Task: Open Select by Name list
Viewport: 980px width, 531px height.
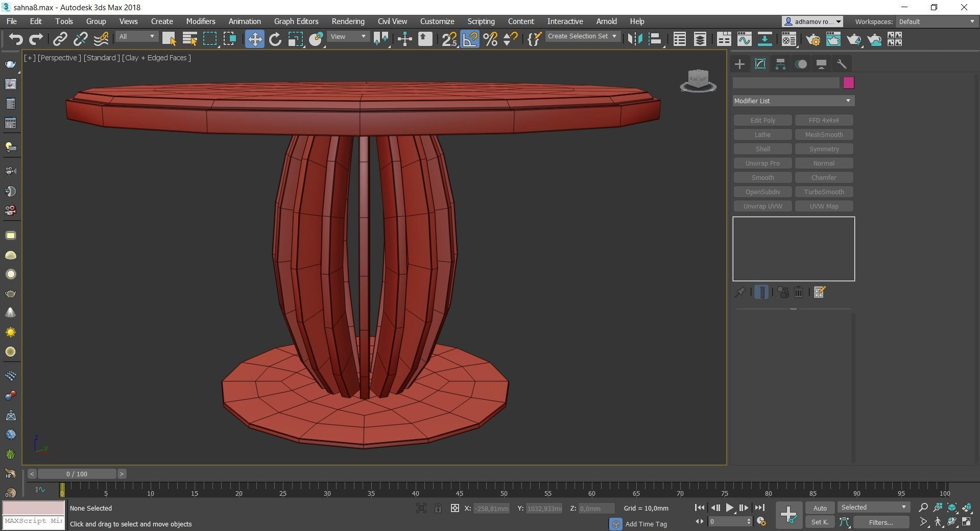Action: point(189,39)
